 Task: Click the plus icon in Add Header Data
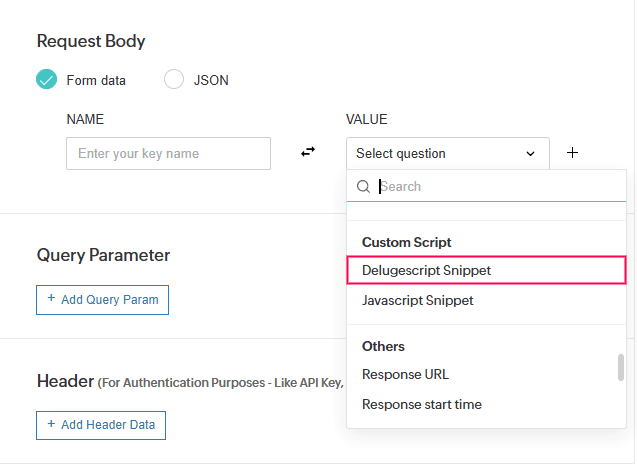click(51, 425)
